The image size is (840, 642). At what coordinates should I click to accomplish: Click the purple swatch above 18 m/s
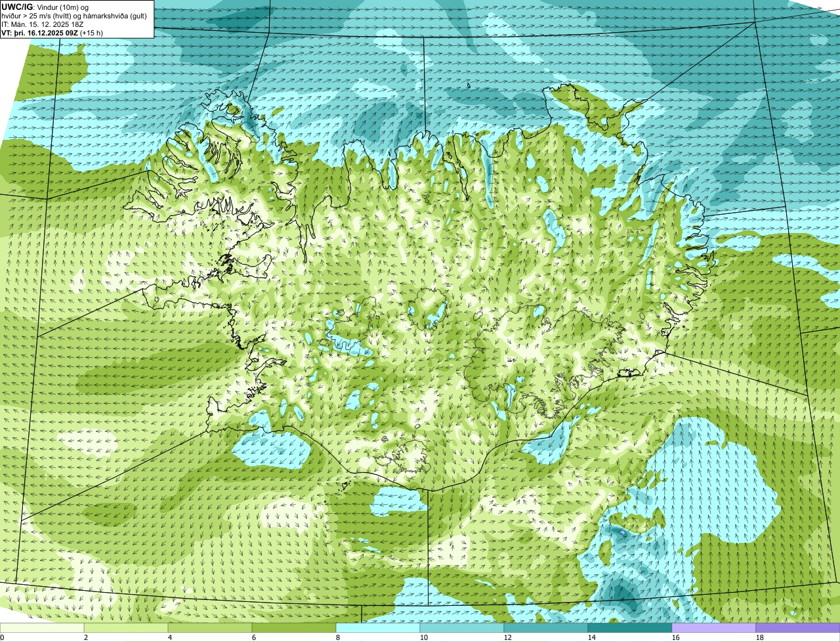[x=798, y=628]
